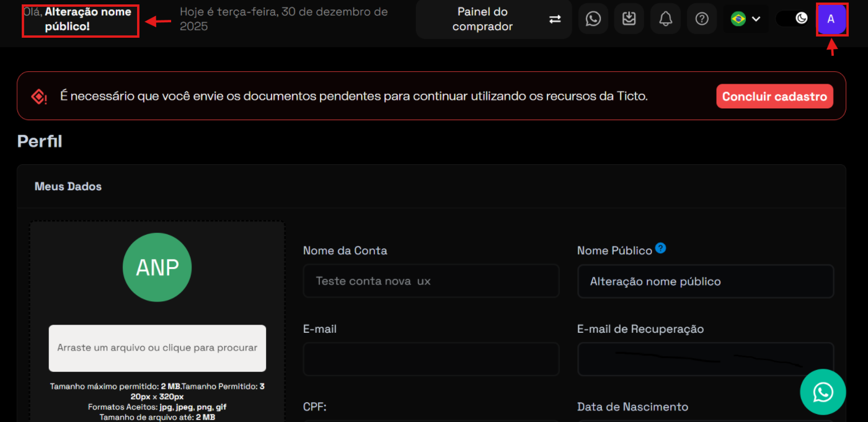Click the file upload area to browse
868x422 pixels.
click(x=157, y=348)
